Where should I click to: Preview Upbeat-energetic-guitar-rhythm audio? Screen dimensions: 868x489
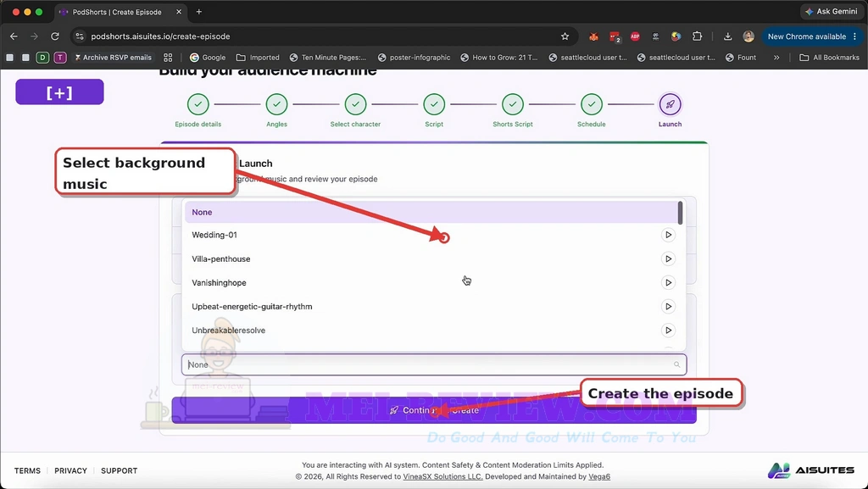click(668, 307)
